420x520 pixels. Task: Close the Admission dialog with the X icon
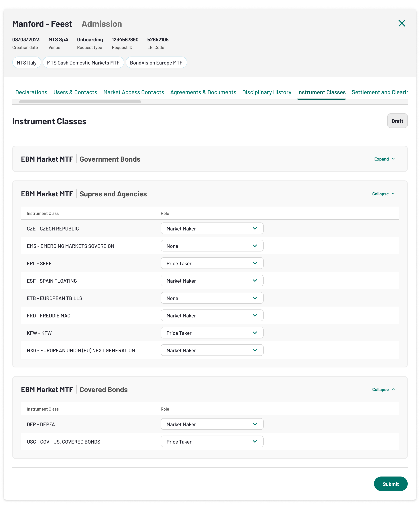402,23
